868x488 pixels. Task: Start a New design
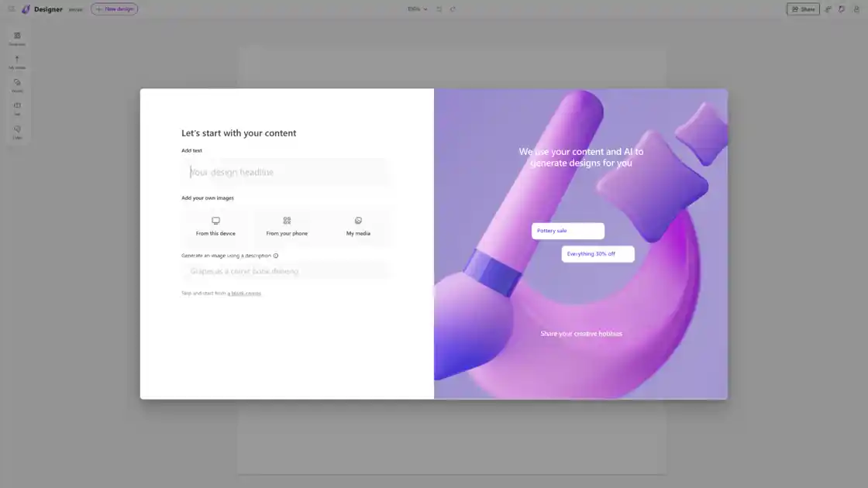(115, 9)
